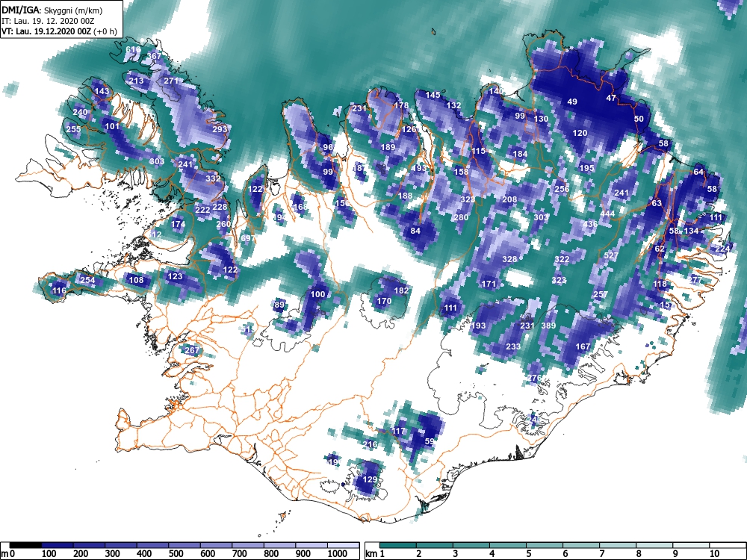
Task: Click the visibility value 213 on the map
Action: (x=136, y=81)
